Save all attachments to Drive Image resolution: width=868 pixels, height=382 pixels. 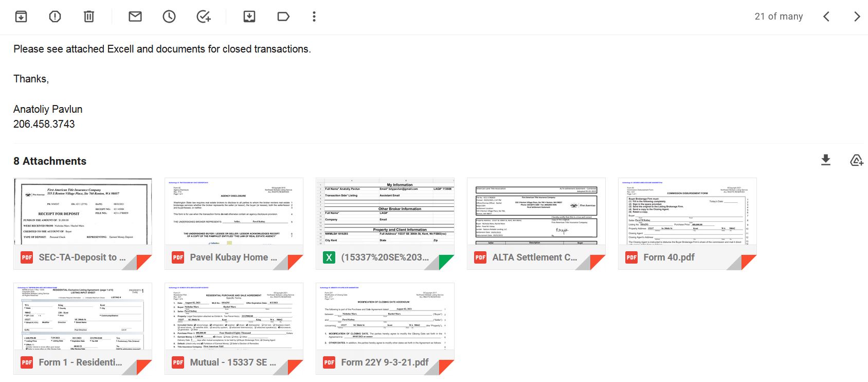click(x=856, y=160)
